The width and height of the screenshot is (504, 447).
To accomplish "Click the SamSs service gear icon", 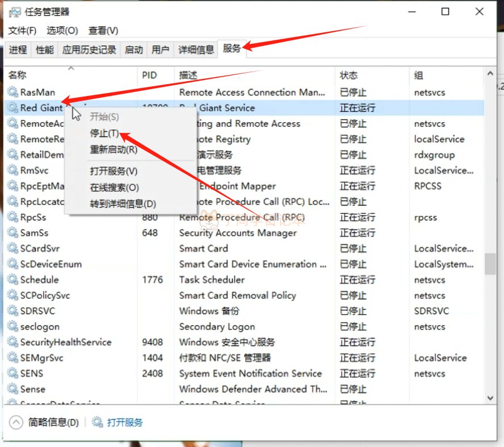I will [x=12, y=233].
